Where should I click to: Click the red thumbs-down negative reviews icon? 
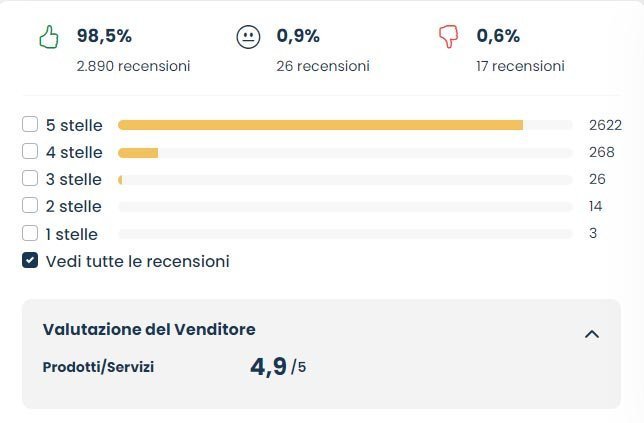[448, 37]
